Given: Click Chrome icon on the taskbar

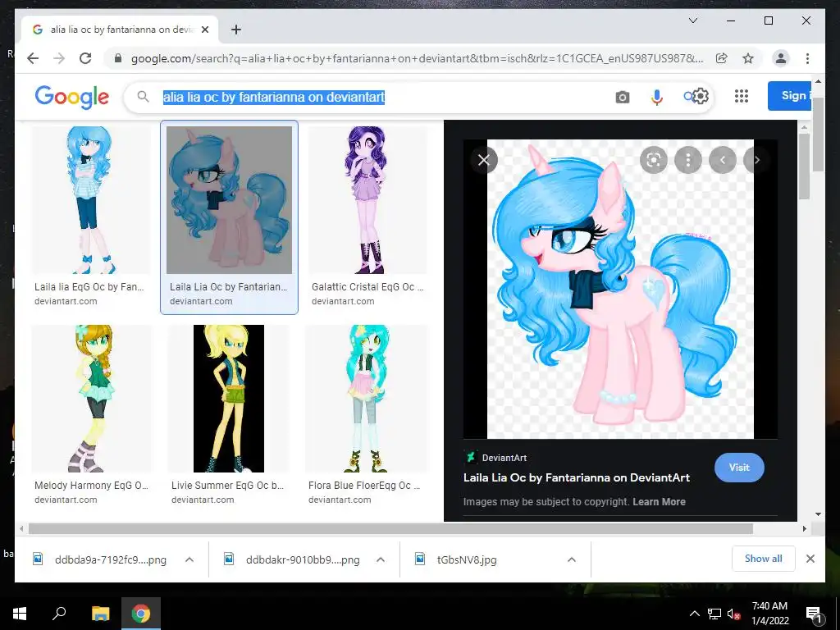Looking at the screenshot, I should (141, 614).
